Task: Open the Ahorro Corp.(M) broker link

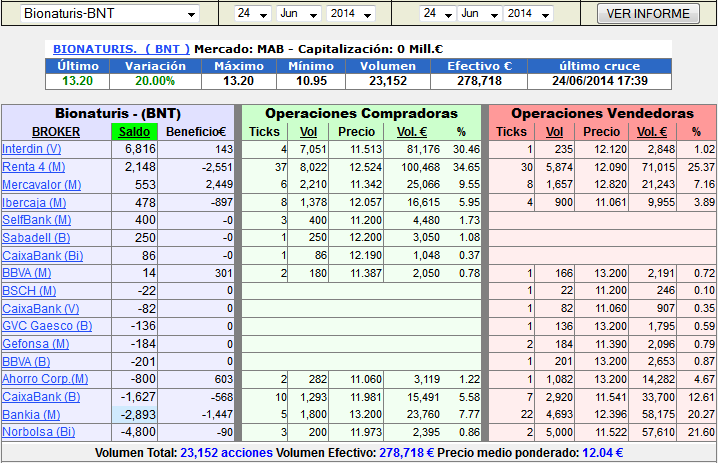Action: pyautogui.click(x=45, y=379)
